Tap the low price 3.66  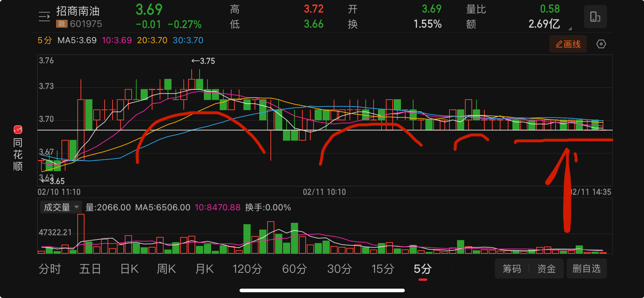(x=314, y=24)
